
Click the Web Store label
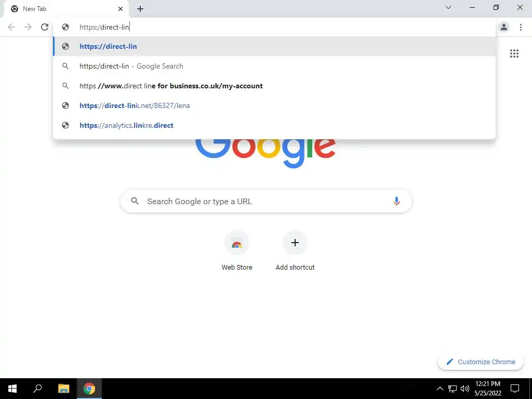tap(237, 268)
